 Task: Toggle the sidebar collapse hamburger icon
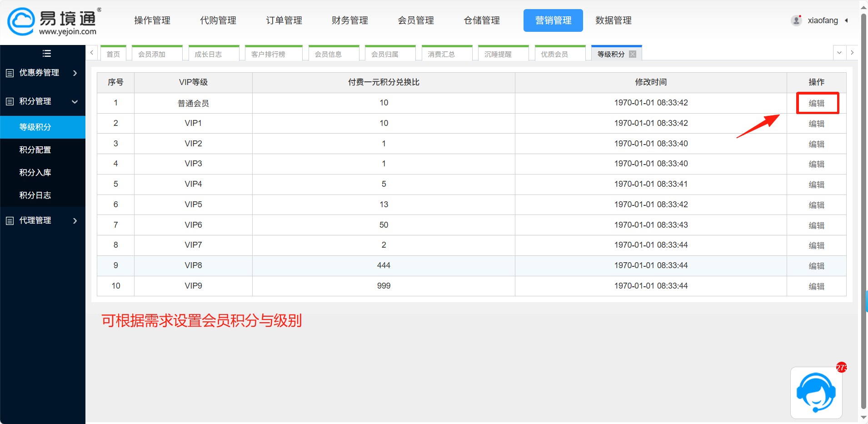click(x=46, y=53)
